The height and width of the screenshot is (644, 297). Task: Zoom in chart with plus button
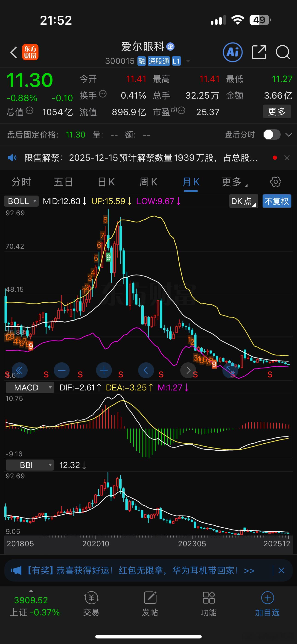(104, 370)
